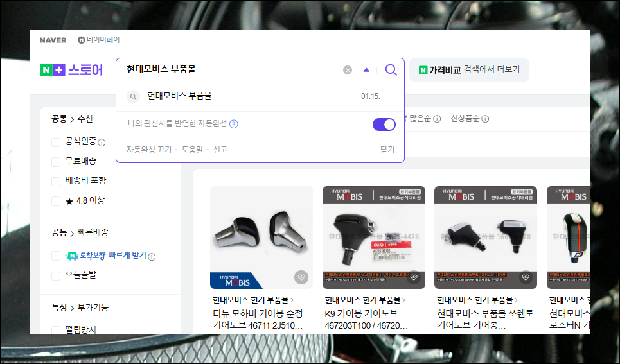
Task: Open info icon next to 많은순 sort
Action: 437,119
